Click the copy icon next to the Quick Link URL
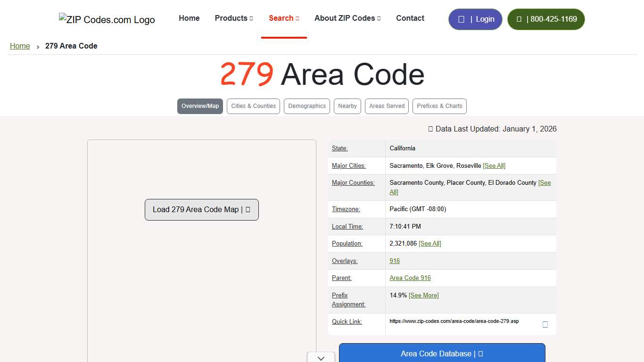The height and width of the screenshot is (362, 644). click(x=545, y=324)
